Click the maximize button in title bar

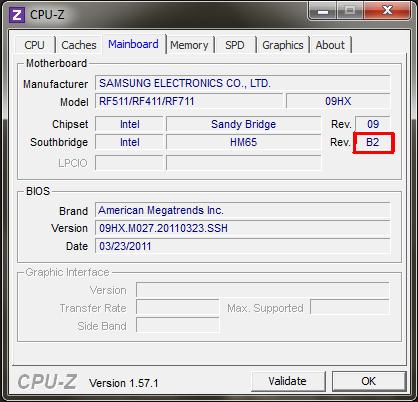(x=350, y=11)
